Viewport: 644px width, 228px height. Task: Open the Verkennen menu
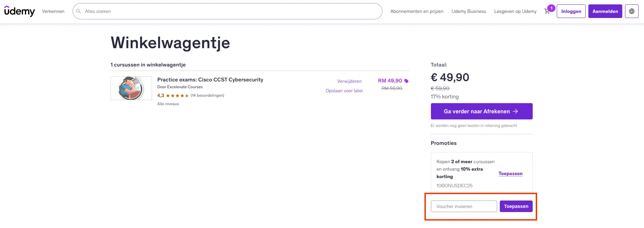click(x=53, y=11)
